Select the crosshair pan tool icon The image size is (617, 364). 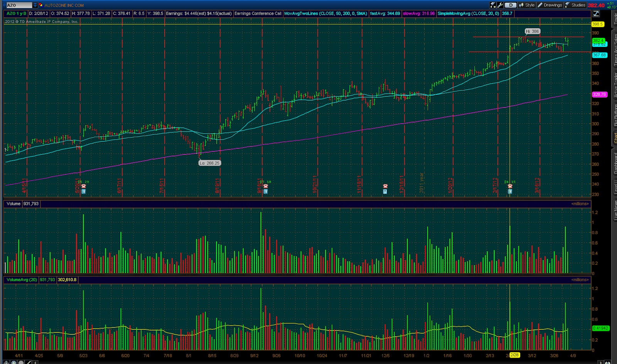tap(6, 362)
